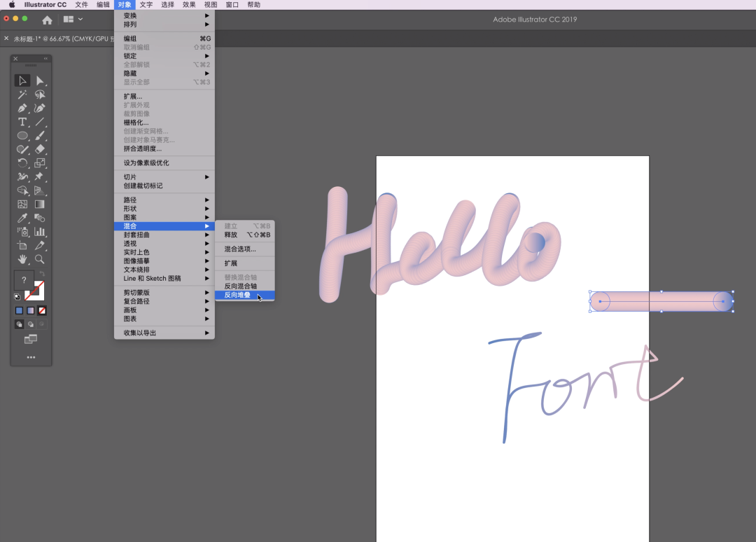Select the Magic Wand tool
The height and width of the screenshot is (542, 756).
[22, 95]
